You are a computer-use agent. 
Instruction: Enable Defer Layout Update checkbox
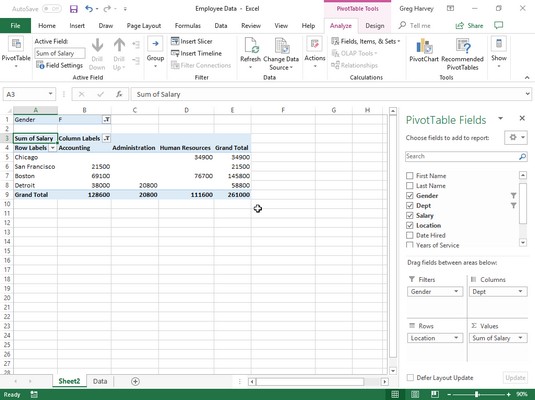coord(410,377)
